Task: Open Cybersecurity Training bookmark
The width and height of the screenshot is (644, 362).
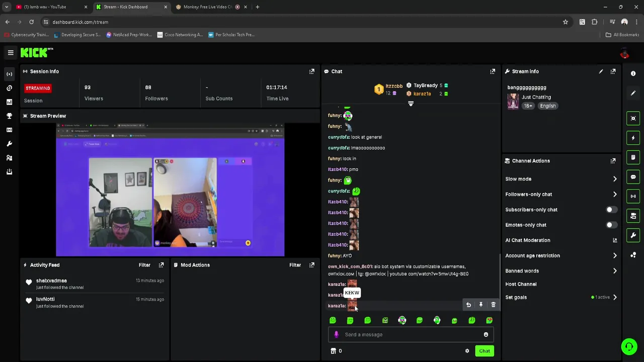Action: [x=26, y=35]
